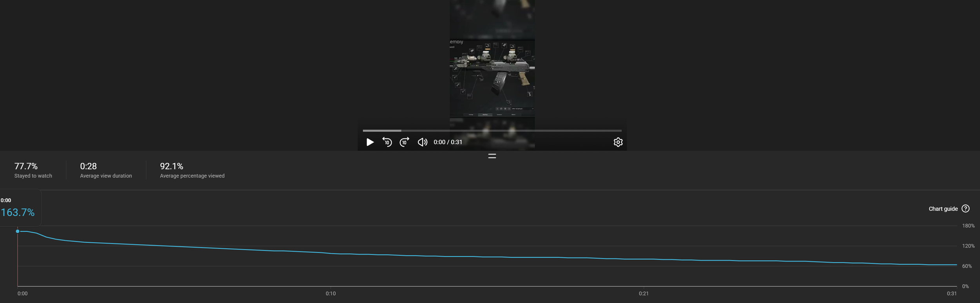Skip forward 10 seconds in video
980x303 pixels.
(x=404, y=142)
